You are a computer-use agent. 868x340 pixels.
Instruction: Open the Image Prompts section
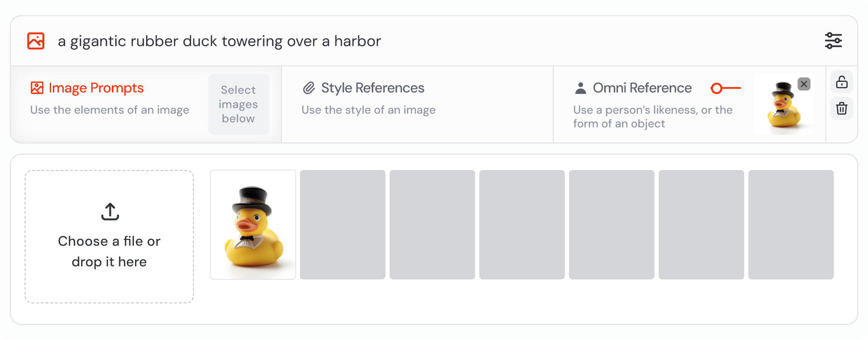point(96,88)
